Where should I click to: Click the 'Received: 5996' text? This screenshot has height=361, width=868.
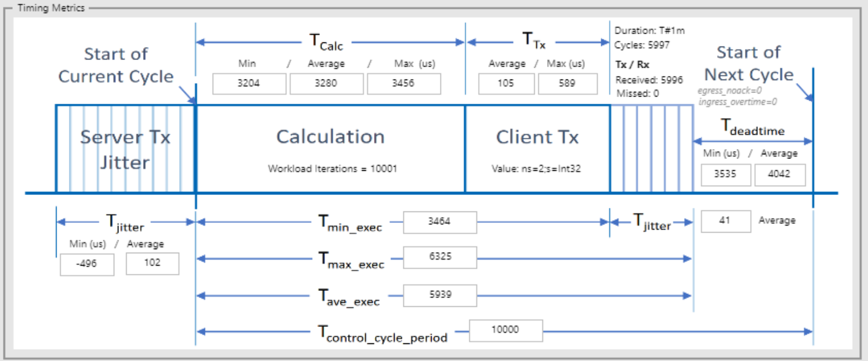click(x=650, y=80)
